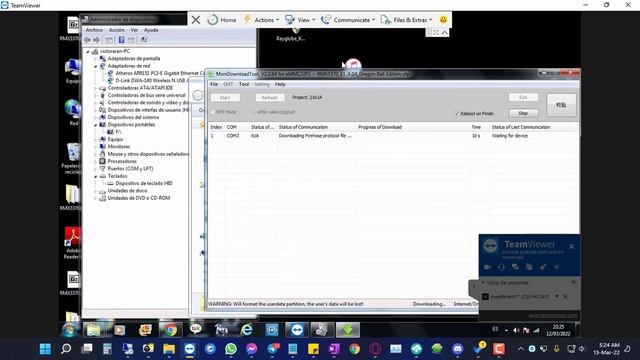Collapse Adaptadores de red node
Viewport: 640px width, 360px height.
(x=96, y=66)
